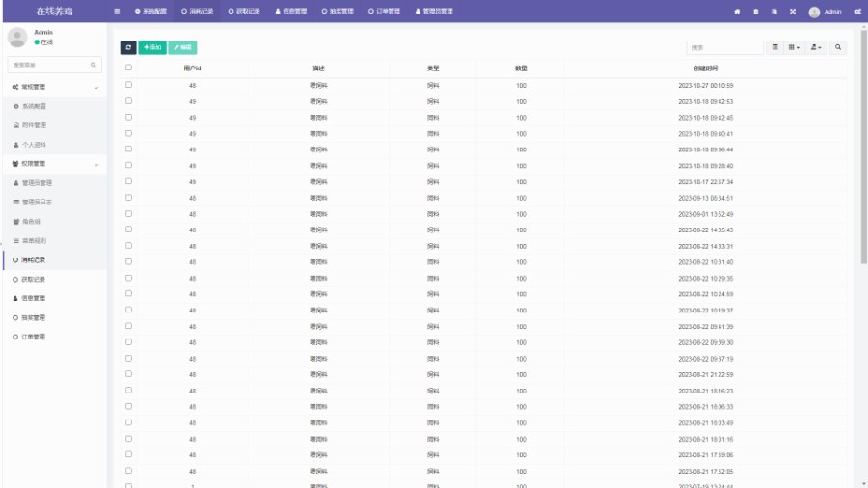Viewport: 868px width, 488px height.
Task: Click the dark refresh icon button above the table
Action: click(x=128, y=47)
